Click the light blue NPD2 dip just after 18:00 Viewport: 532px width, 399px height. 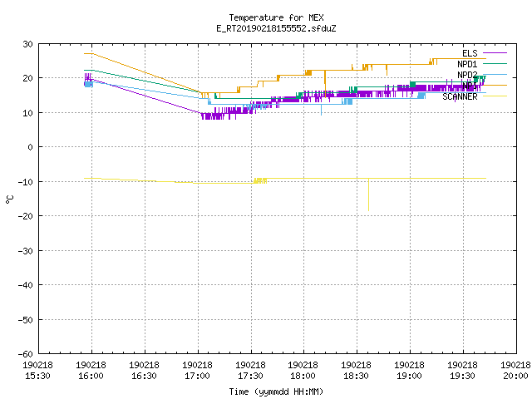[322, 110]
